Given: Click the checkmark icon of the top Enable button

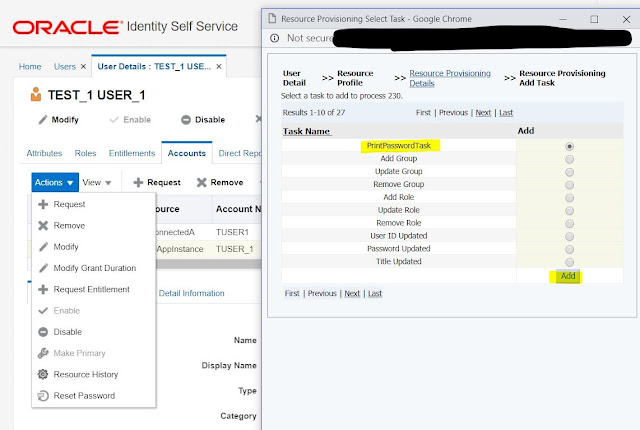Looking at the screenshot, I should 114,120.
